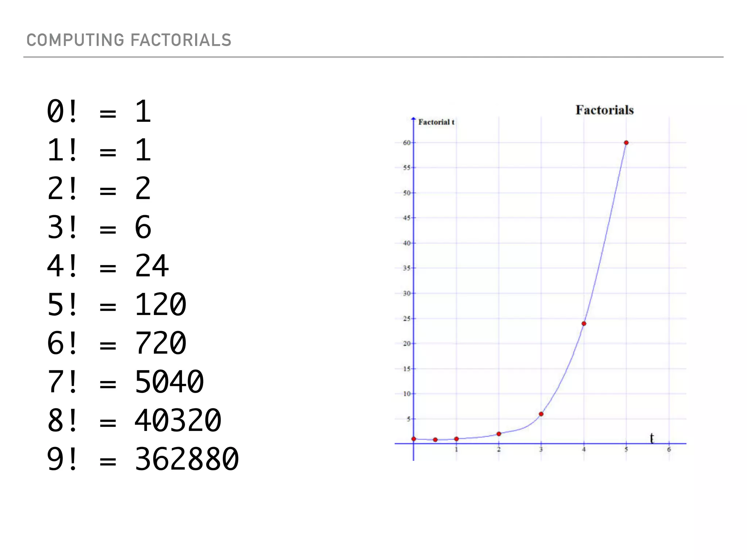Click the 'Factorial t' y-axis label
The height and width of the screenshot is (560, 747).
click(436, 122)
